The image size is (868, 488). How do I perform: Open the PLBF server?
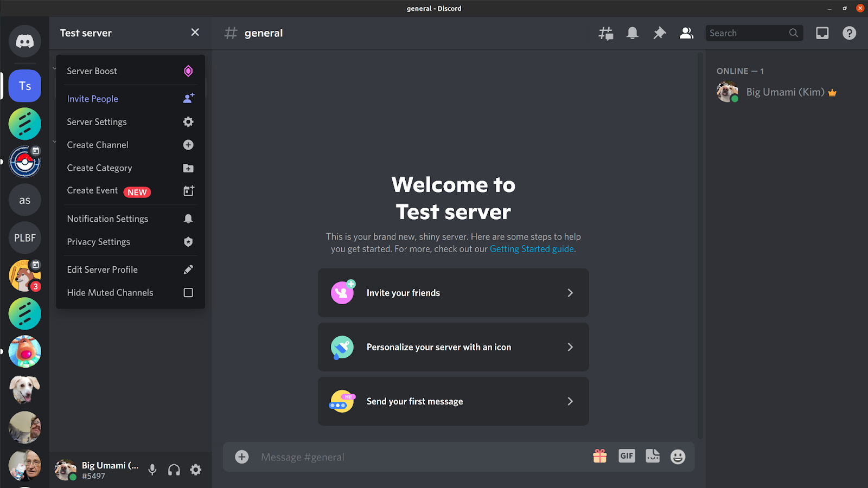24,238
